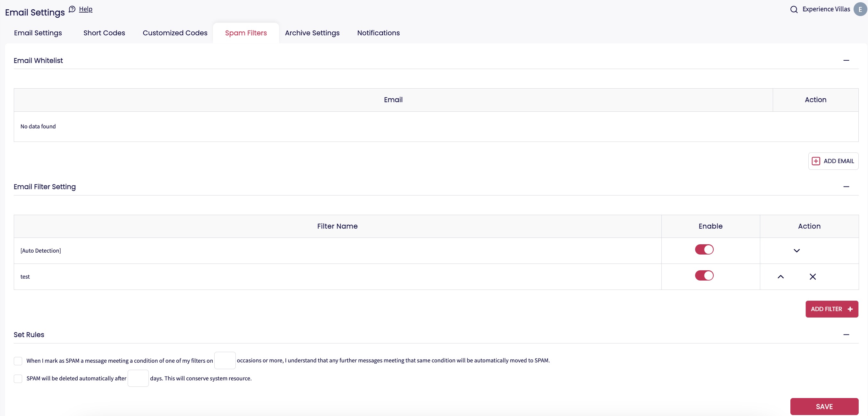Delete the test filter with X icon
Viewport: 868px width, 416px height.
click(813, 277)
